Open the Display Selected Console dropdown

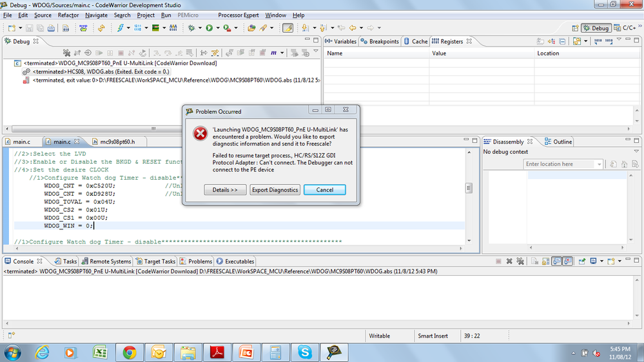pyautogui.click(x=601, y=261)
